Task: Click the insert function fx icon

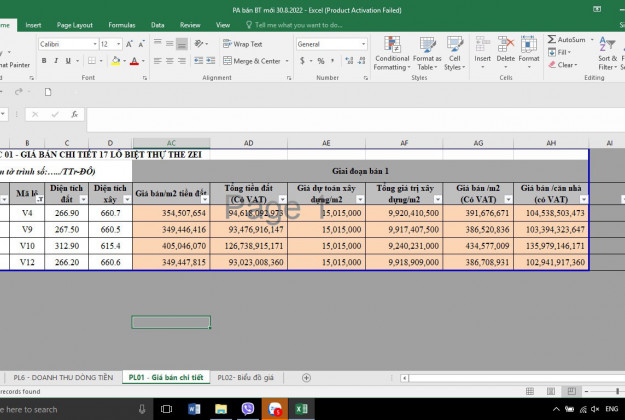Action: point(75,115)
